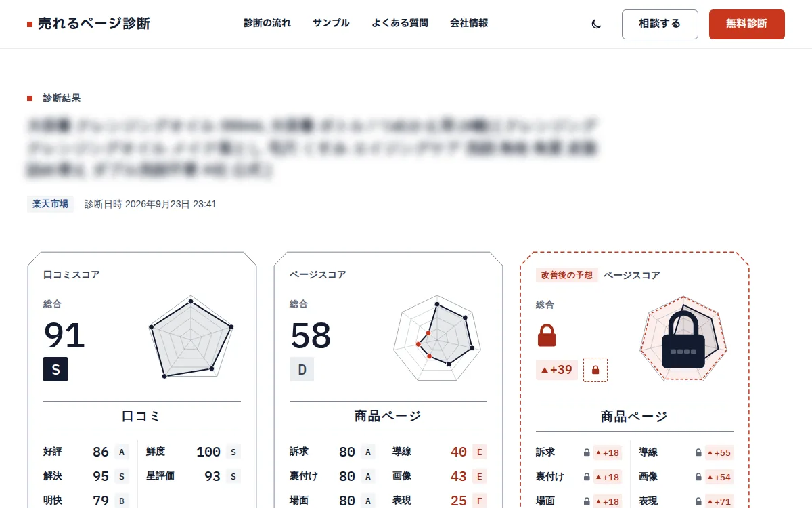Viewport: 812px width, 508px height.
Task: Toggle dark mode with the moon icon
Action: [x=596, y=24]
